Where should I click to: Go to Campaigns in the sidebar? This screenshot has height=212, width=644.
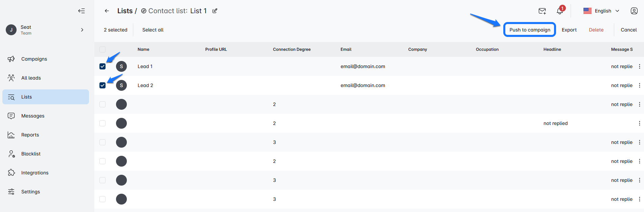click(x=34, y=59)
